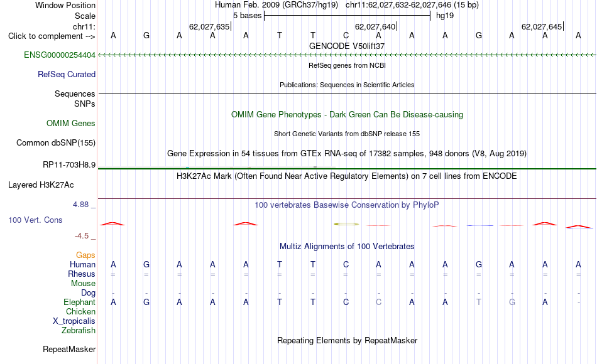The image size is (597, 364).
Task: Open 'Multiz Alignments of 100 Vertebrates' track title
Action: coord(347,247)
